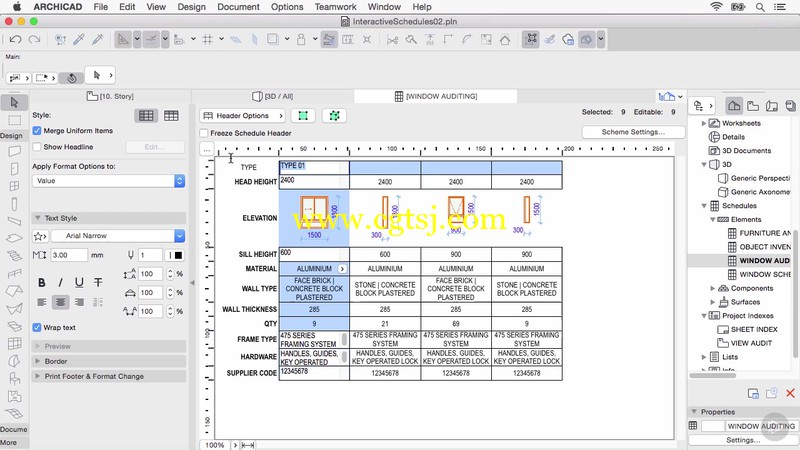Viewport: 800px width, 450px height.
Task: Select the eyedropper Pick Up Parameters tool
Action: click(x=79, y=39)
